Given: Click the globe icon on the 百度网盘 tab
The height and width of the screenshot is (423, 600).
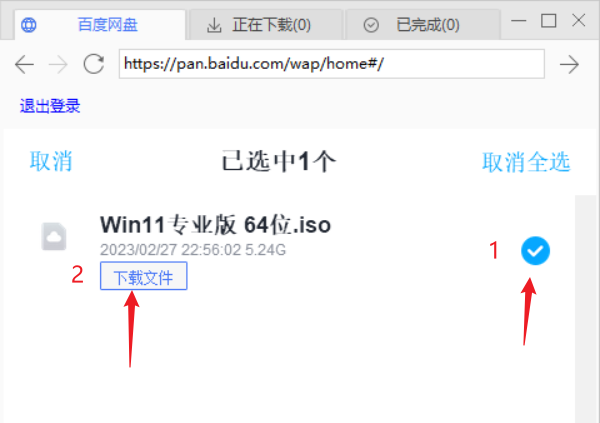Looking at the screenshot, I should point(29,25).
